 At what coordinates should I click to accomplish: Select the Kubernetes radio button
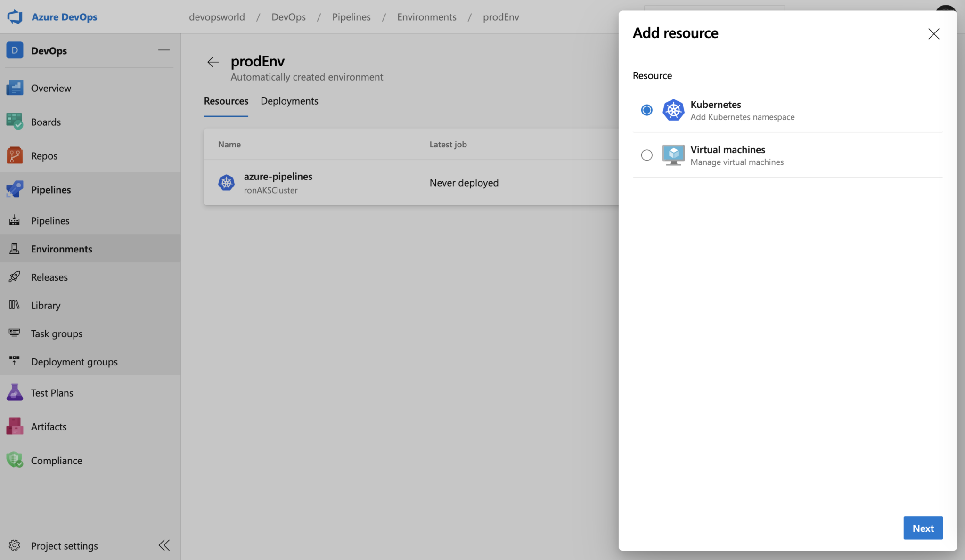pyautogui.click(x=647, y=110)
